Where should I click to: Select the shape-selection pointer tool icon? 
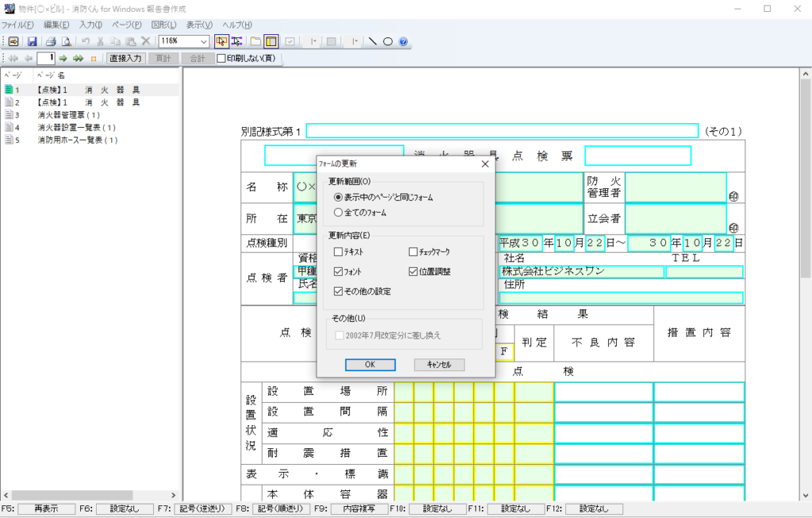[237, 41]
